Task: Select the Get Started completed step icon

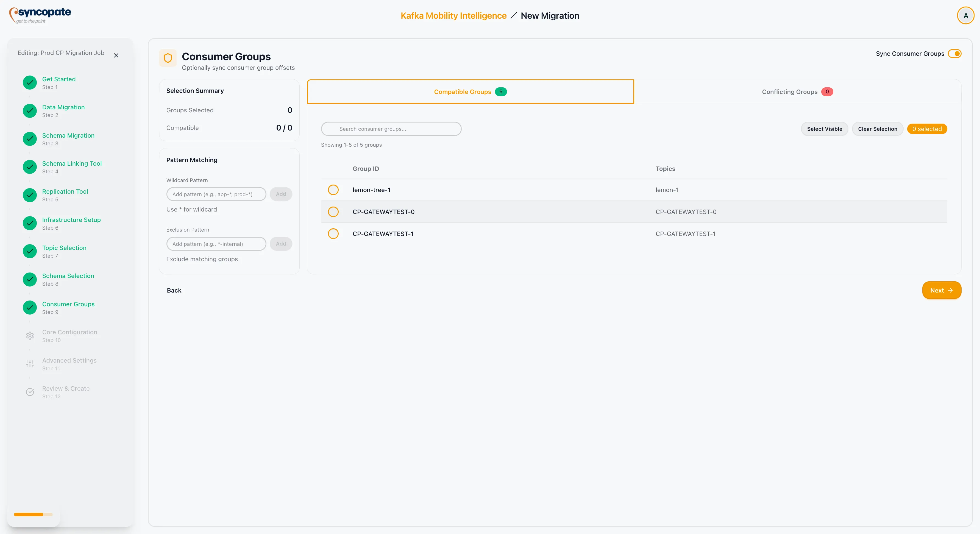Action: pyautogui.click(x=29, y=82)
